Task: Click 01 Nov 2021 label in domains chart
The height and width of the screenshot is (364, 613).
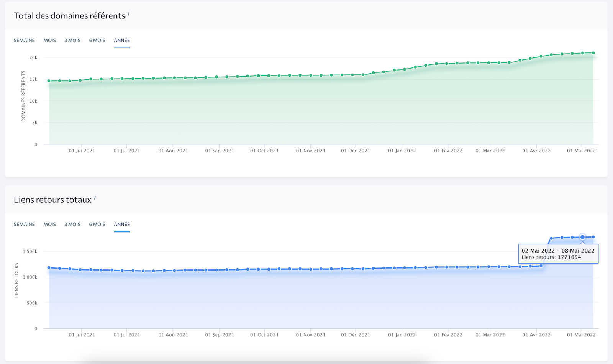Action: pyautogui.click(x=311, y=151)
